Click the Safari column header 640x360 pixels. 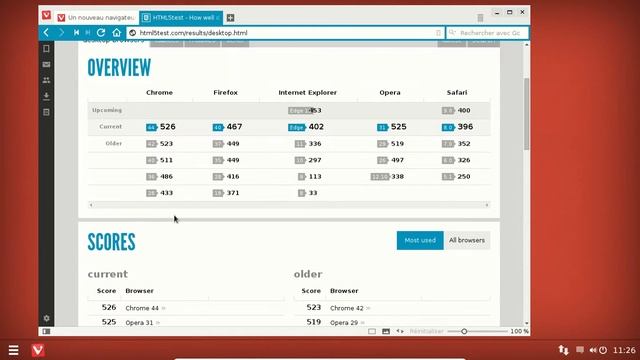457,92
